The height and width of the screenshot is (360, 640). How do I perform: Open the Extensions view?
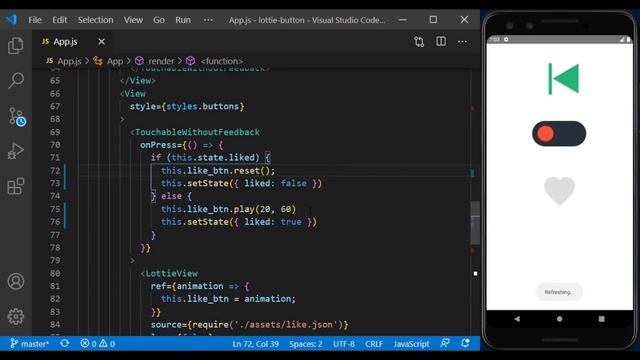[16, 187]
